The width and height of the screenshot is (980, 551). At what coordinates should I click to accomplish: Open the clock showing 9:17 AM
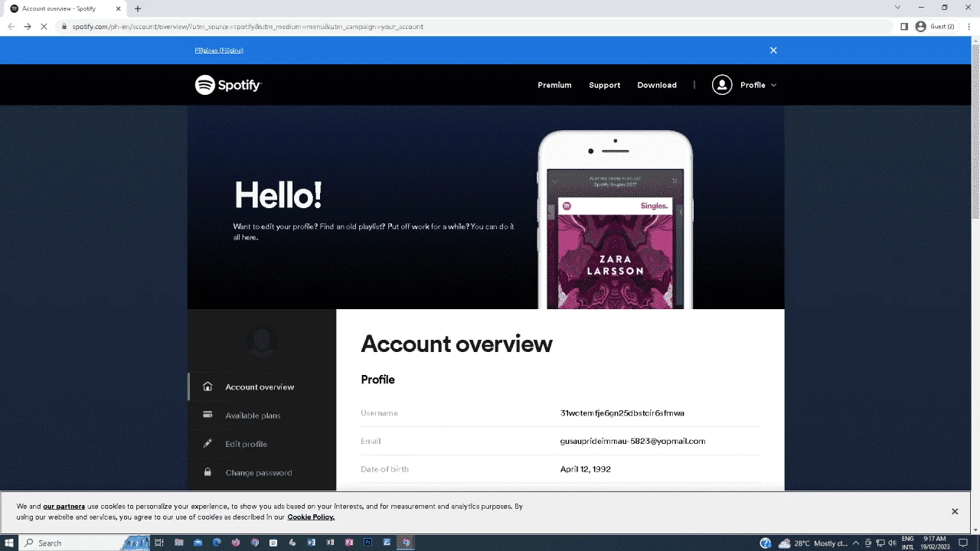pos(934,543)
